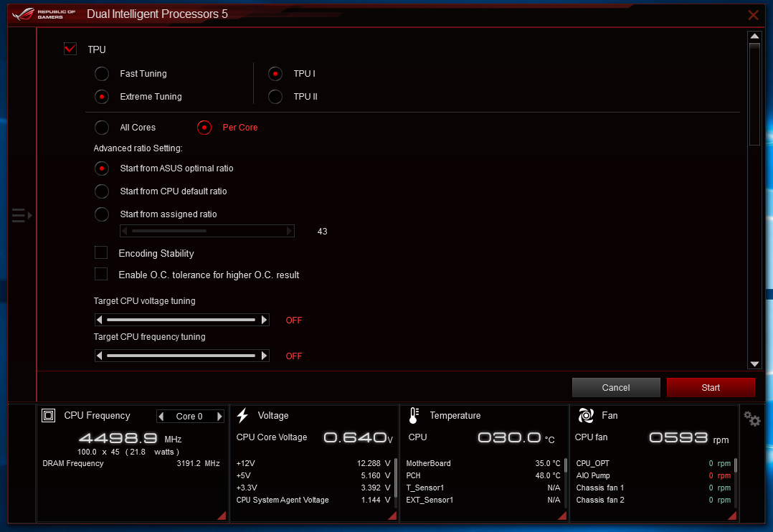The width and height of the screenshot is (773, 532).
Task: Enable O.C. tolerance for higher result
Action: click(x=101, y=274)
